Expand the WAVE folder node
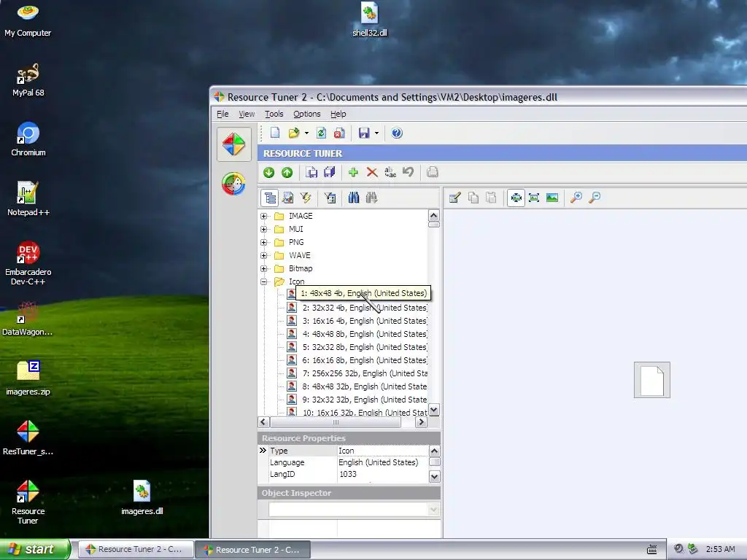The image size is (747, 560). click(x=263, y=256)
